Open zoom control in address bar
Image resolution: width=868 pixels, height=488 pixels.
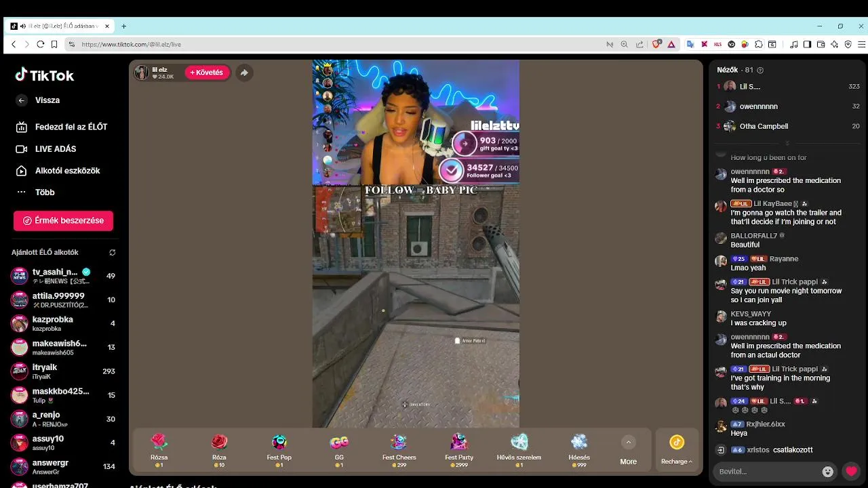click(x=625, y=44)
